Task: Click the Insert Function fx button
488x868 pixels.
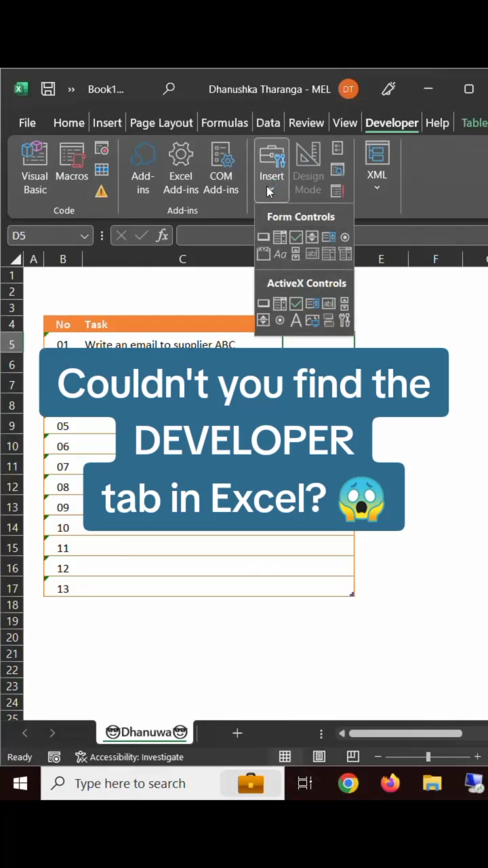Action: click(162, 236)
